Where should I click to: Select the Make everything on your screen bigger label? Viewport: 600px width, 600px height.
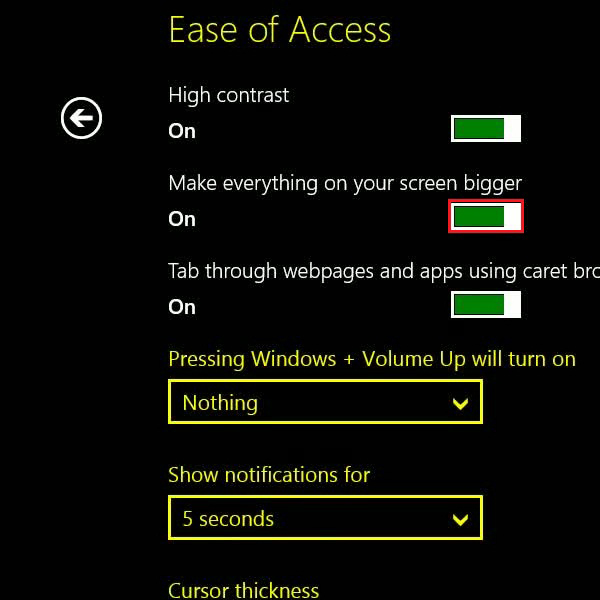[345, 184]
